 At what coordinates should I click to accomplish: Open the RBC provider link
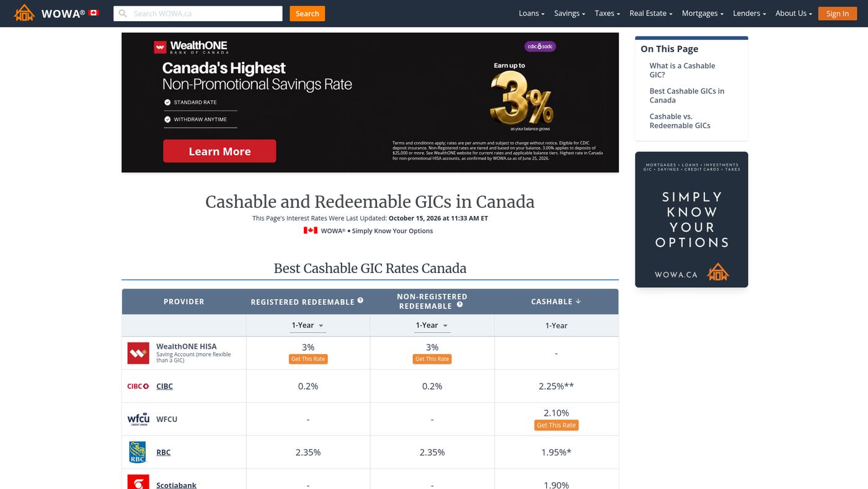[163, 452]
